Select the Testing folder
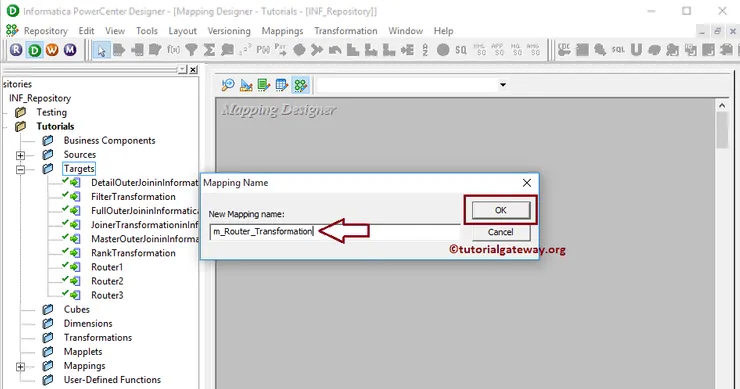This screenshot has width=740, height=389. point(51,112)
